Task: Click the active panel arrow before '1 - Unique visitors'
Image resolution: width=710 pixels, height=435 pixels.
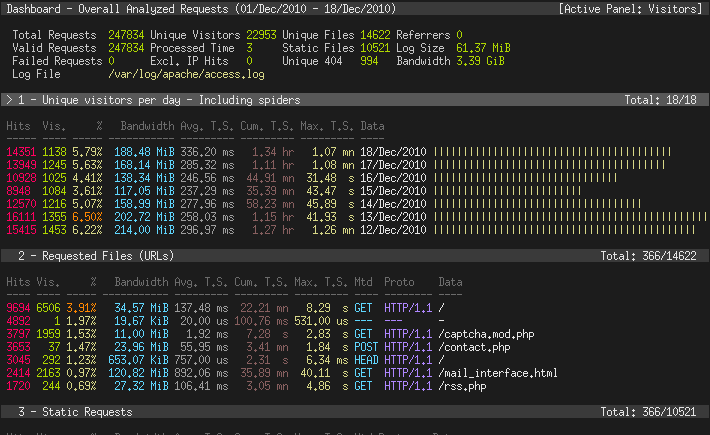Action: click(x=10, y=100)
